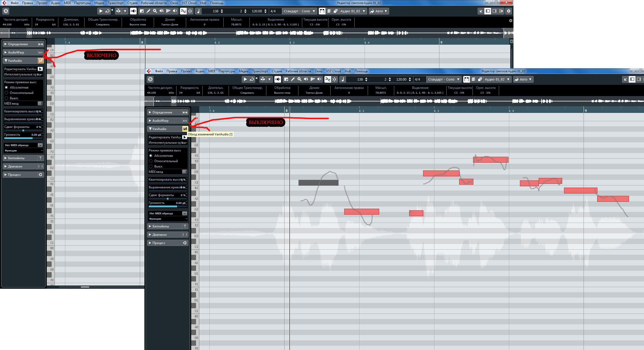Open the Транспорт menu in the front window
The width and height of the screenshot is (644, 350).
click(x=260, y=71)
